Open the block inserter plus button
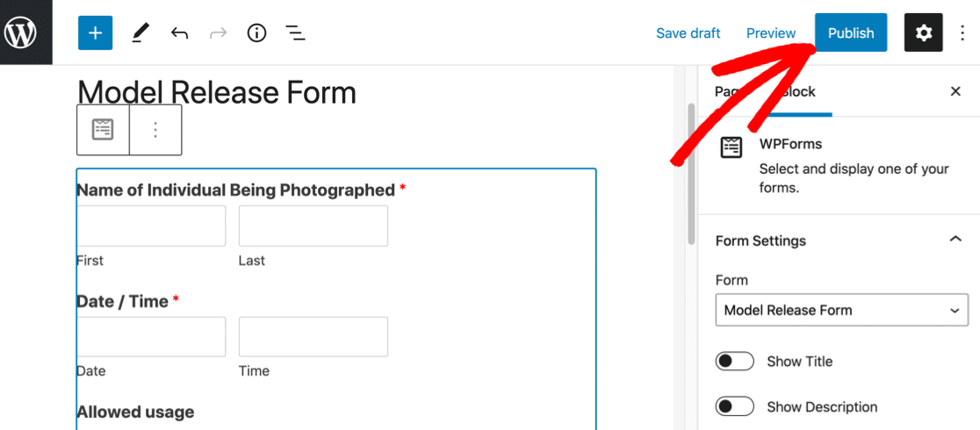This screenshot has height=430, width=980. tap(95, 33)
